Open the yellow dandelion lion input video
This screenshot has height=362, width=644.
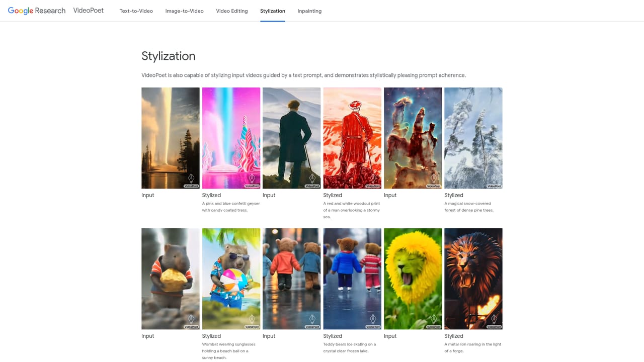[413, 279]
